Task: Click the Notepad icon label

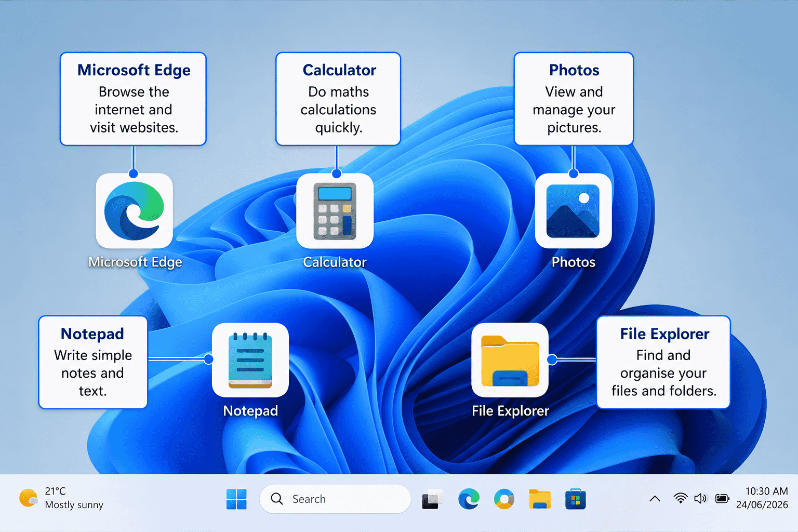Action: point(250,411)
